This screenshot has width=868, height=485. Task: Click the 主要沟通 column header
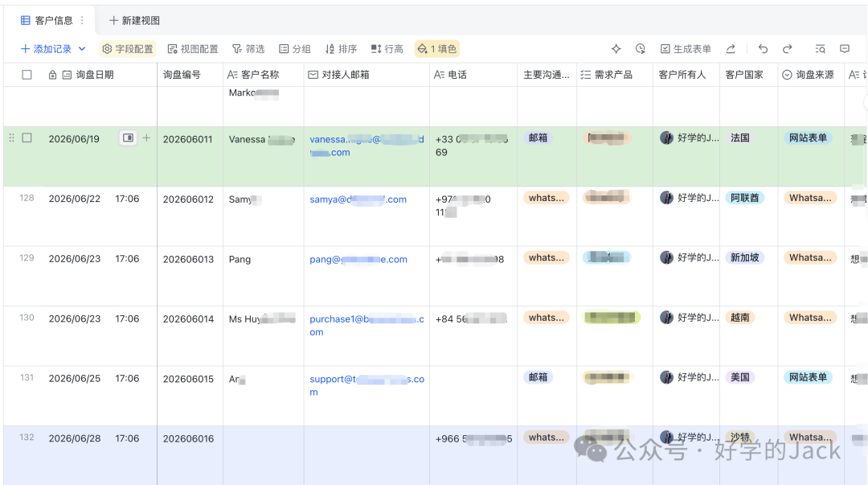pyautogui.click(x=546, y=75)
